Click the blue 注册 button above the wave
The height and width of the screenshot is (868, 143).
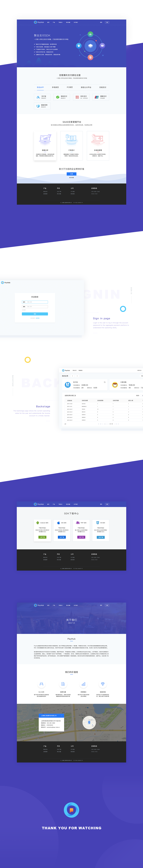click(x=71, y=174)
